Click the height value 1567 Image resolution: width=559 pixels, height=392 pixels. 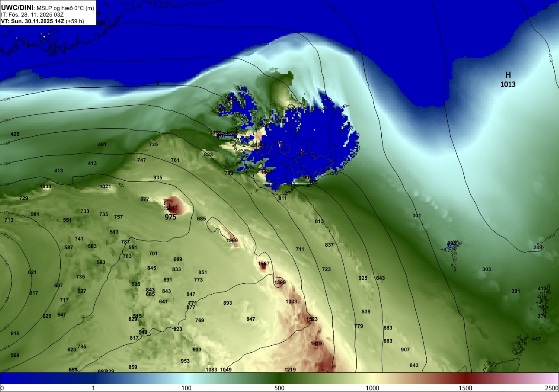pyautogui.click(x=264, y=264)
